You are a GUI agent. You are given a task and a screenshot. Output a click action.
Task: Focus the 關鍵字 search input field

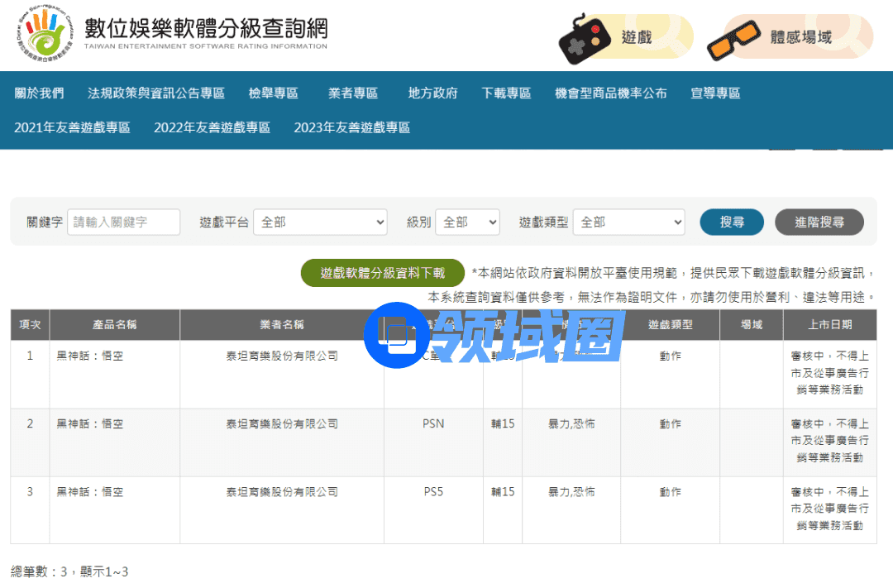123,222
